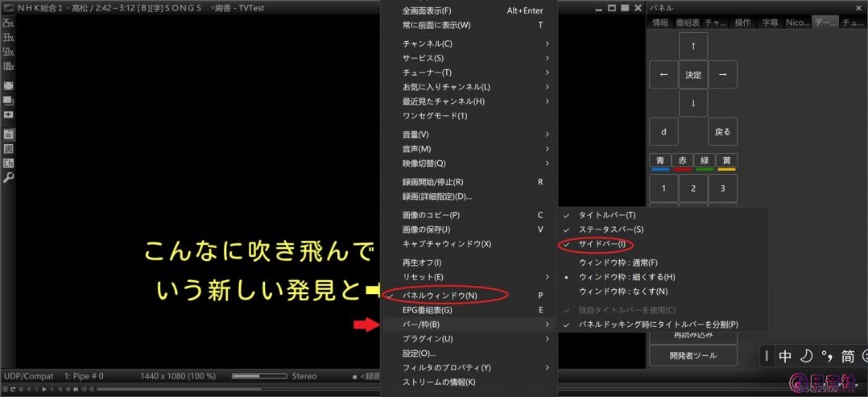Select ウィンドウ枠 : なくす(N)
This screenshot has width=868, height=397.
[662, 291]
